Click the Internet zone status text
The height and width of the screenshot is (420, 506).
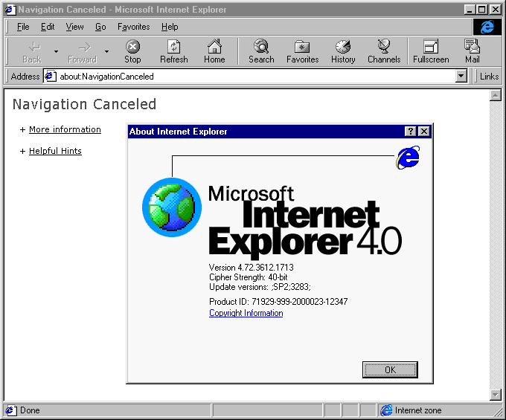418,410
